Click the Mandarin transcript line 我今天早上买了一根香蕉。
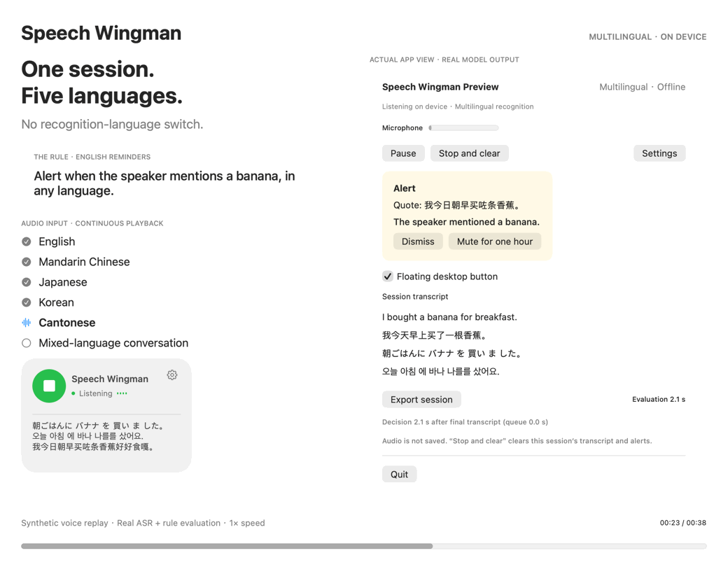 coord(434,335)
